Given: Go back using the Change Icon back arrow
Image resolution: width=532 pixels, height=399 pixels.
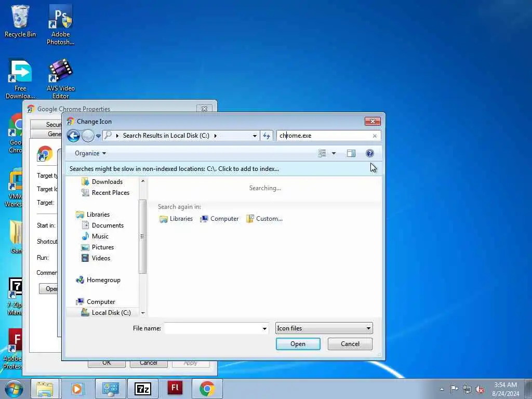Looking at the screenshot, I should click(x=73, y=136).
